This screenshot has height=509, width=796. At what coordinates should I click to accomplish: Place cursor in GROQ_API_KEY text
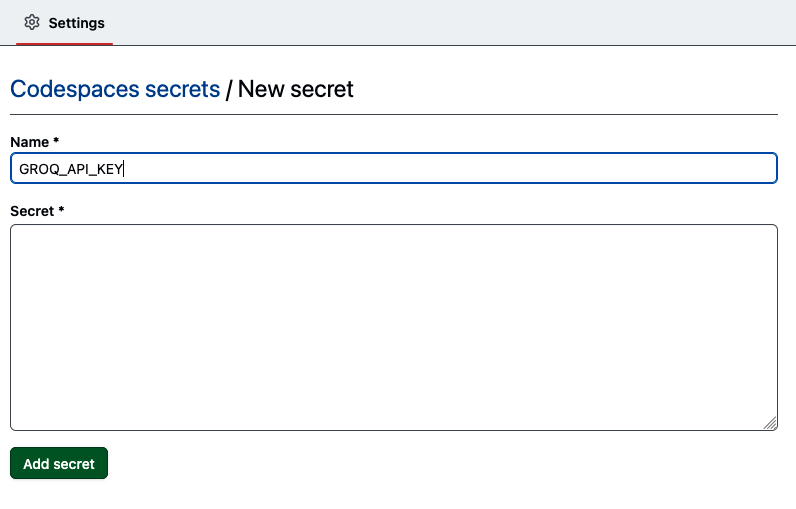[71, 169]
